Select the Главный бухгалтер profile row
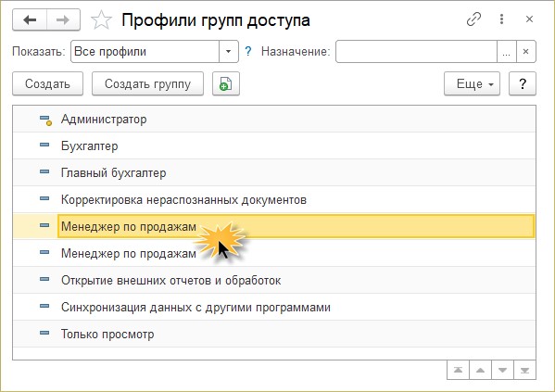Image resolution: width=555 pixels, height=392 pixels. point(274,172)
